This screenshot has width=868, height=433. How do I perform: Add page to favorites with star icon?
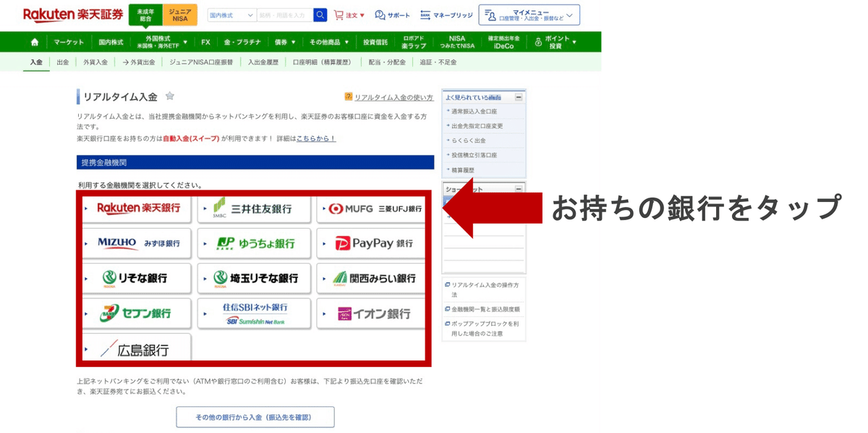170,96
